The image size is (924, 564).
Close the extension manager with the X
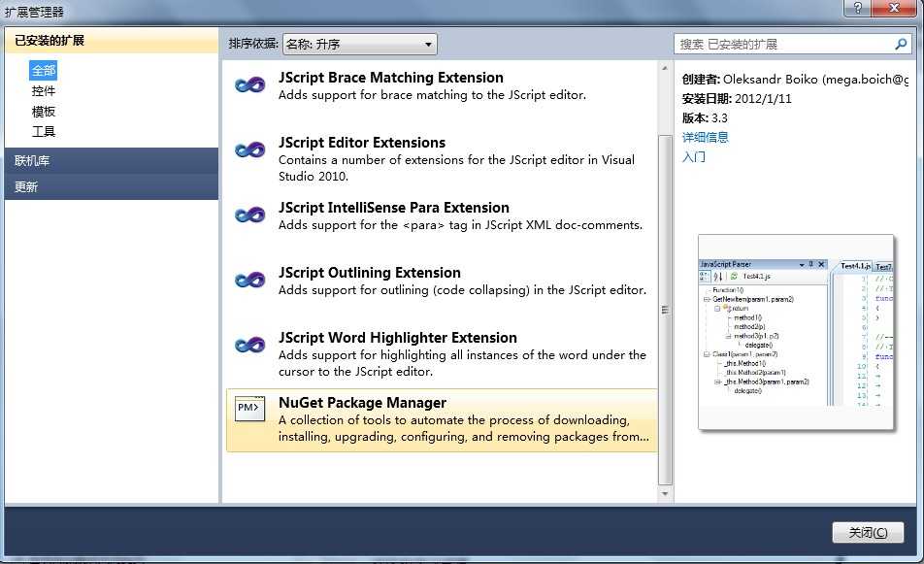894,8
